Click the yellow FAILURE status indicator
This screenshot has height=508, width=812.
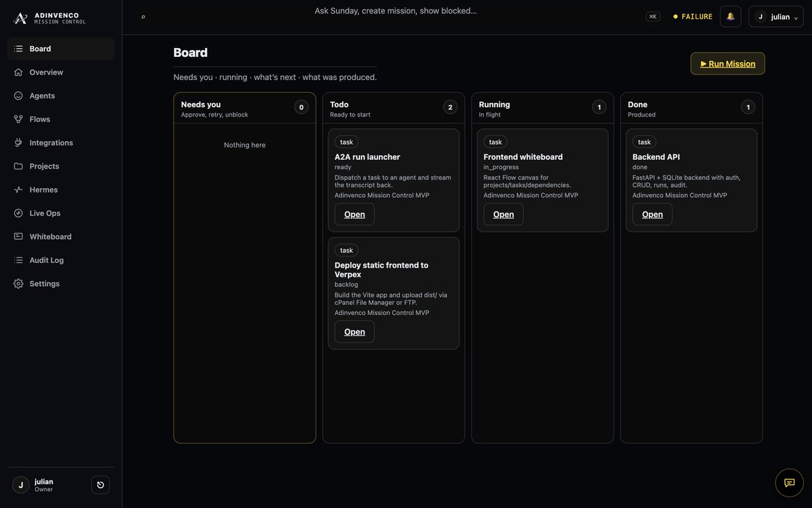[693, 16]
